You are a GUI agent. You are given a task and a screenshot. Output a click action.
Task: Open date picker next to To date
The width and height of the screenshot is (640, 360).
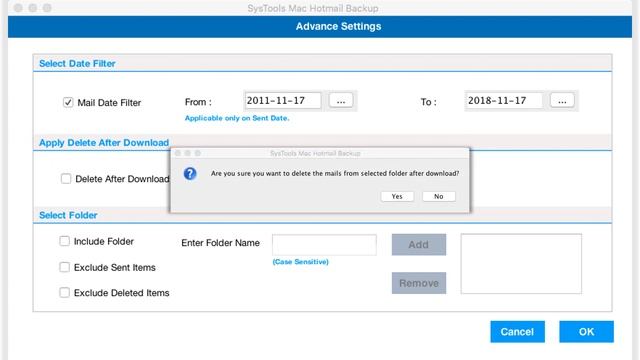click(x=562, y=101)
